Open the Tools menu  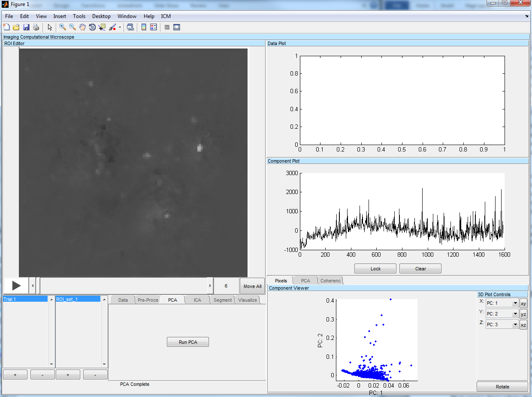[x=79, y=16]
